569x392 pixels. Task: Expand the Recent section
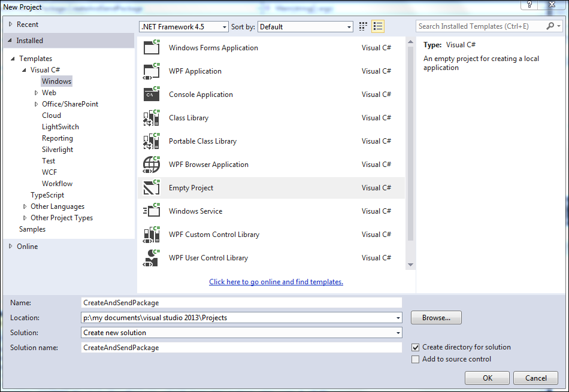tap(11, 25)
